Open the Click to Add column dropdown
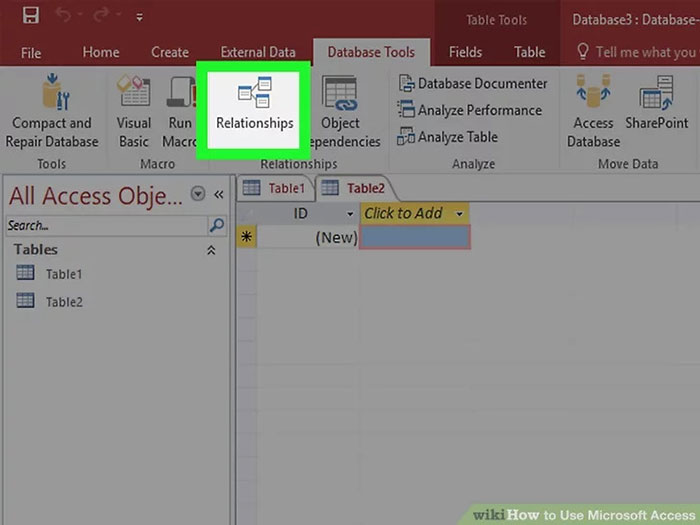 [459, 213]
